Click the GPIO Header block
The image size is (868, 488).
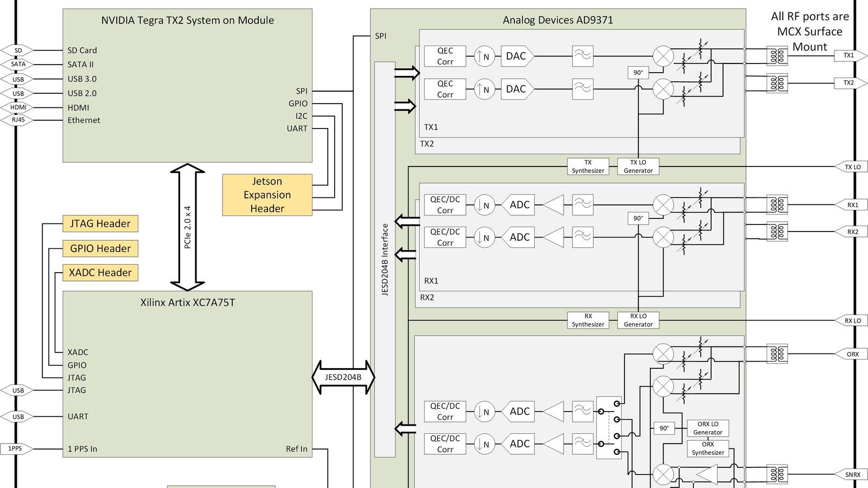[x=100, y=248]
